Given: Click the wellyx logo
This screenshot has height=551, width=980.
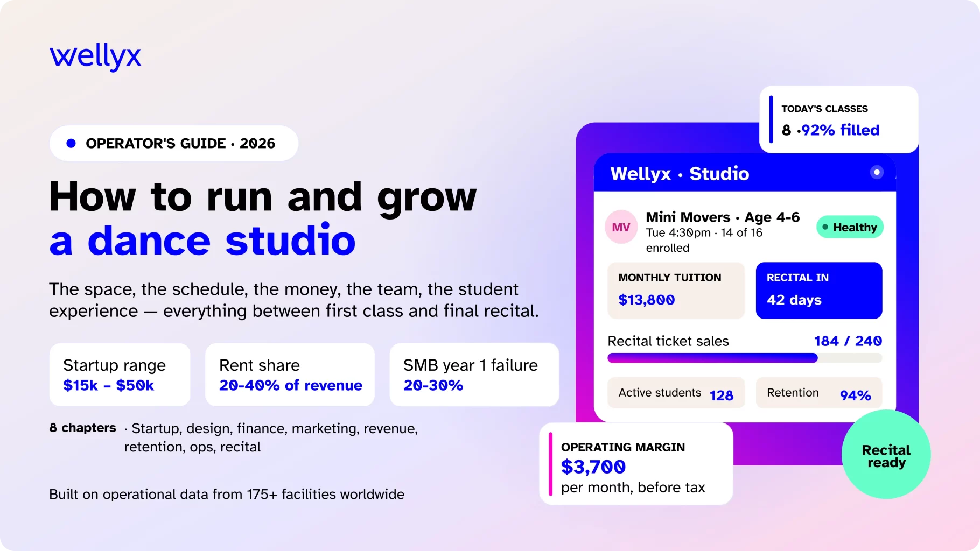Looking at the screenshot, I should coord(95,55).
